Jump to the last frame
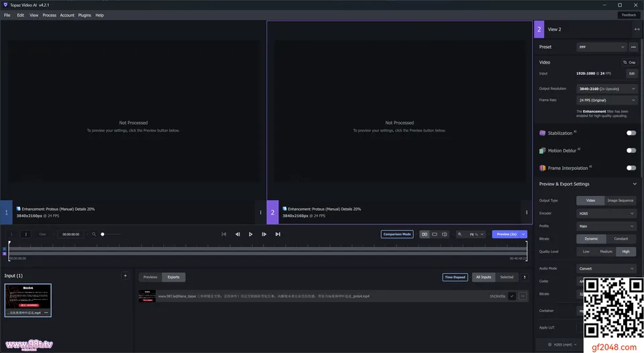 (278, 234)
